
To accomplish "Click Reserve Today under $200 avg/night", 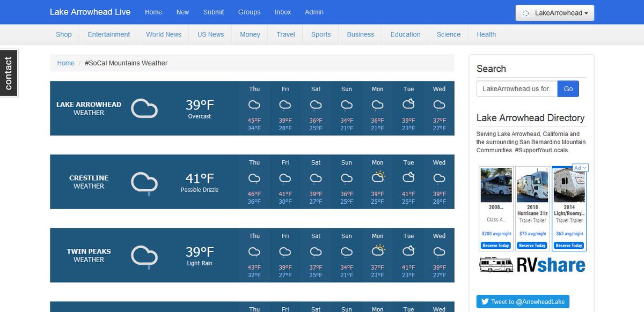I will coord(495,246).
